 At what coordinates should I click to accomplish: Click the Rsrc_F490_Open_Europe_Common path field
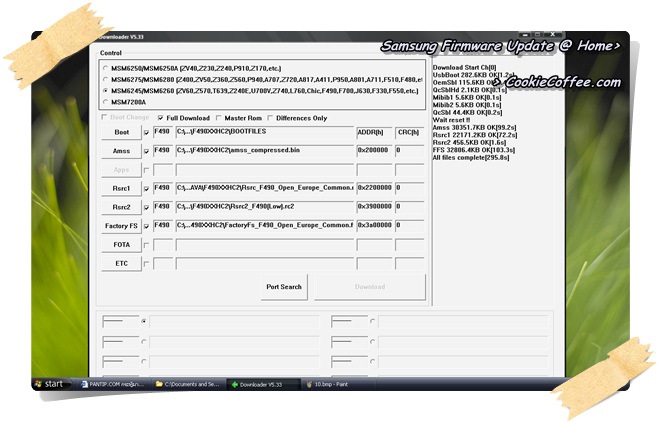pyautogui.click(x=265, y=188)
